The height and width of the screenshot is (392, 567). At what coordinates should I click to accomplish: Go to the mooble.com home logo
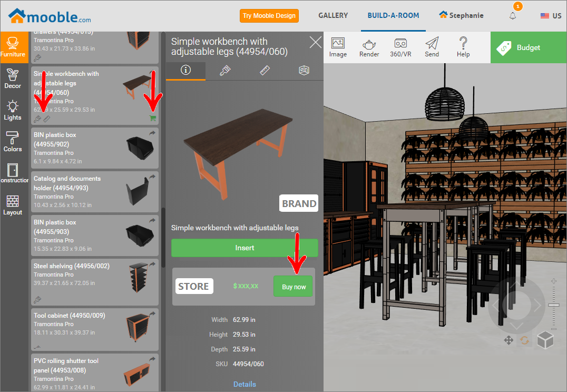click(x=50, y=16)
